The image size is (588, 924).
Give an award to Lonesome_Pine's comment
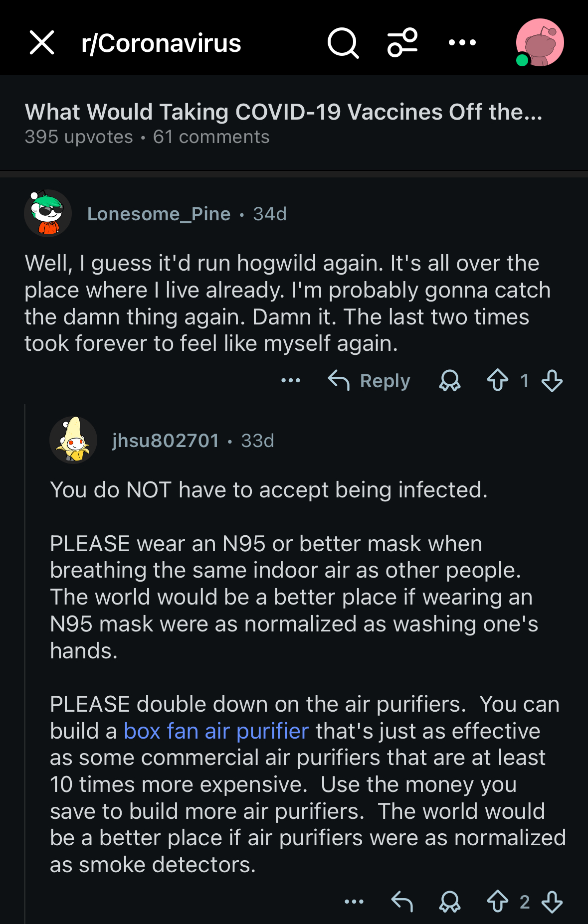[449, 381]
